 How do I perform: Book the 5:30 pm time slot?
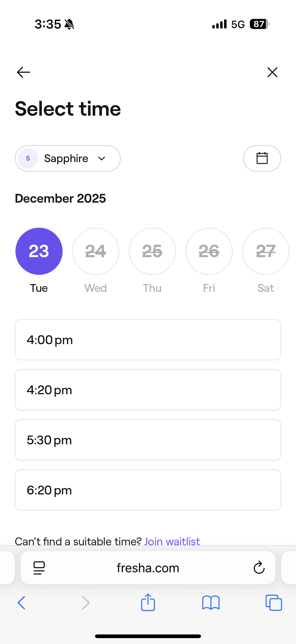[x=148, y=440]
